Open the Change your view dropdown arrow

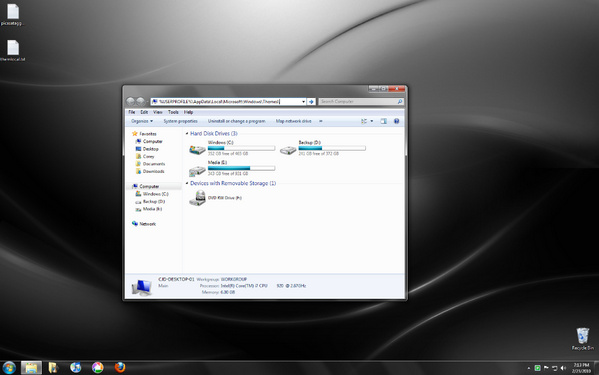pos(372,121)
